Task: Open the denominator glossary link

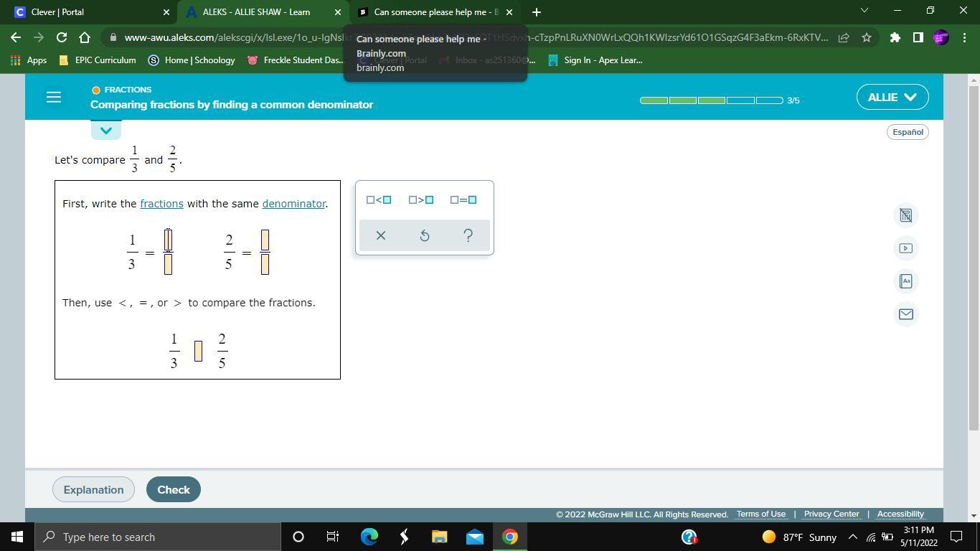Action: click(293, 204)
